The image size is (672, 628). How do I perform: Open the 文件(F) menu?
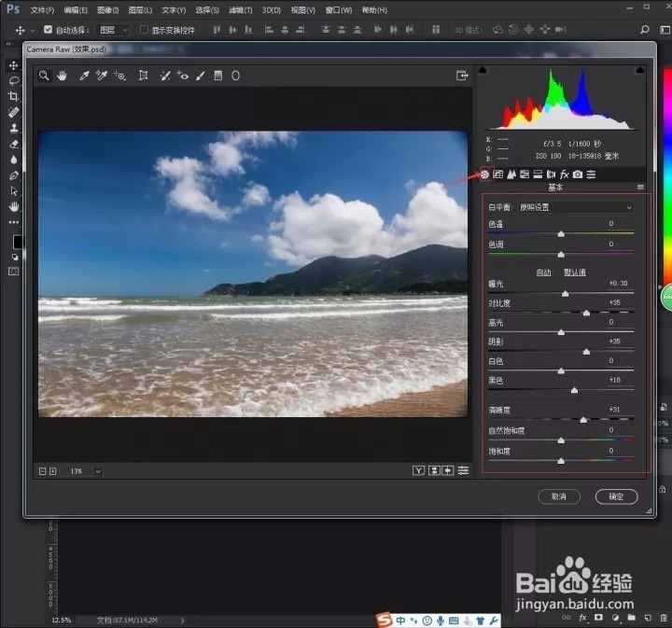tap(42, 10)
